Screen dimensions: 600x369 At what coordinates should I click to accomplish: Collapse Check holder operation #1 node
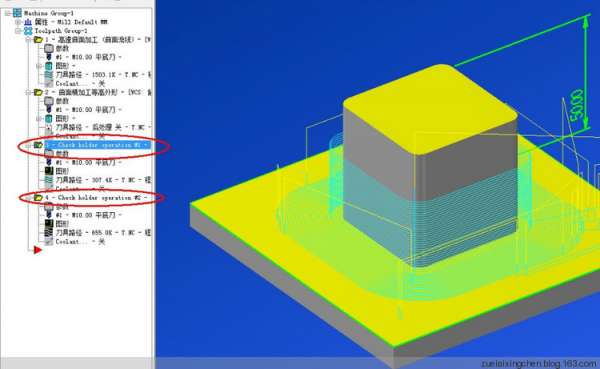(x=28, y=145)
